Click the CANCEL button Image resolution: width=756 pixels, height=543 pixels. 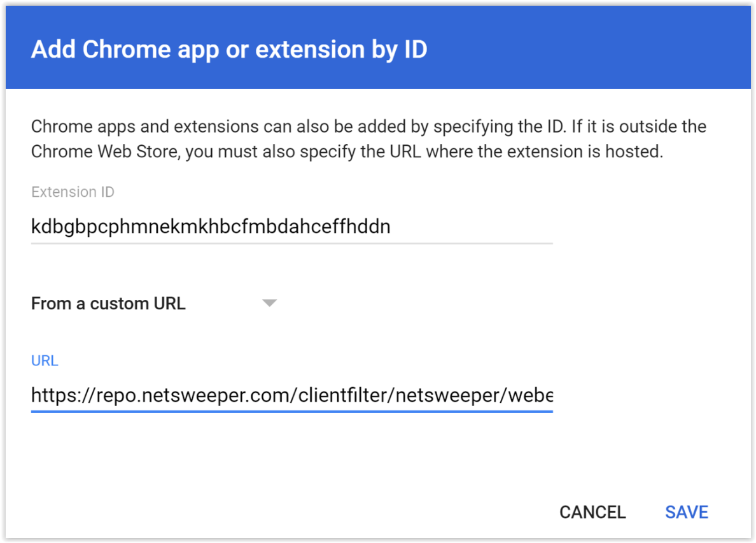click(592, 512)
